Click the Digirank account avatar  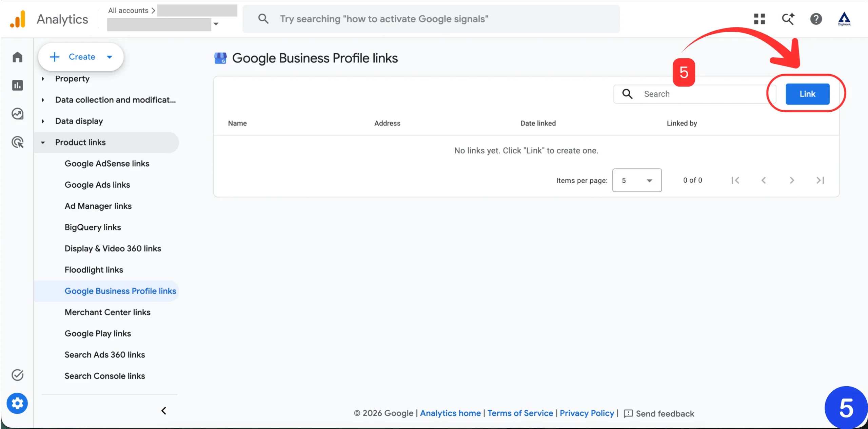click(844, 19)
